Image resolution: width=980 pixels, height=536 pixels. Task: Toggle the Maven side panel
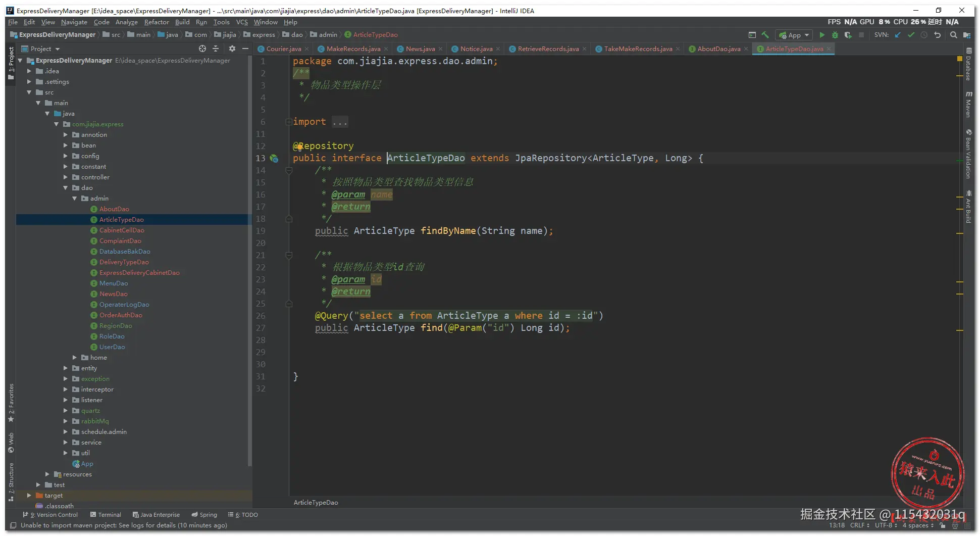[968, 105]
